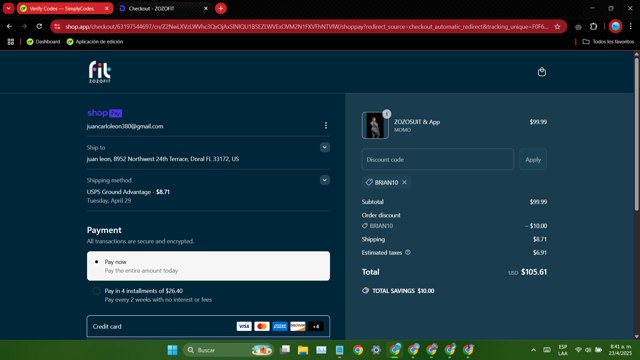Click the juancarloleon380@gmail.com email text

coord(125,127)
